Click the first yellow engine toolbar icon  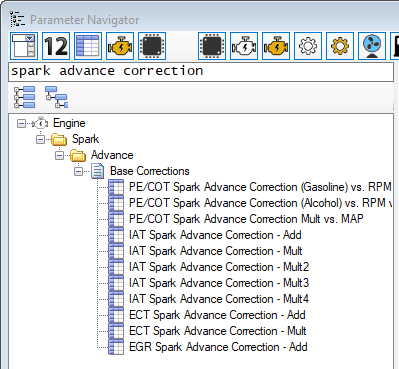tap(120, 46)
